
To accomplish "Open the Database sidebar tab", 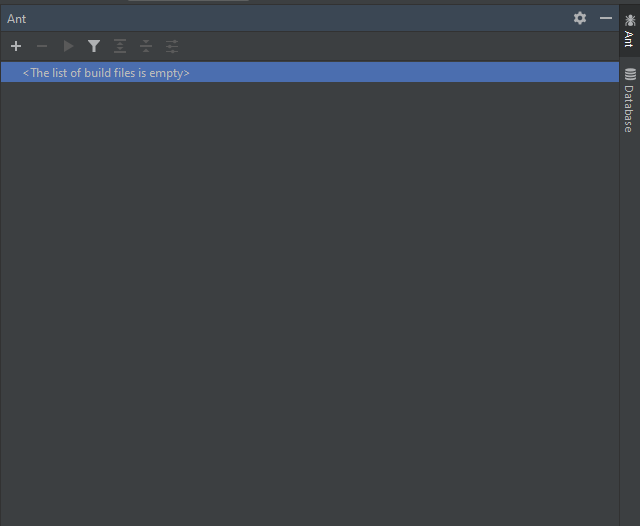I will tap(629, 108).
